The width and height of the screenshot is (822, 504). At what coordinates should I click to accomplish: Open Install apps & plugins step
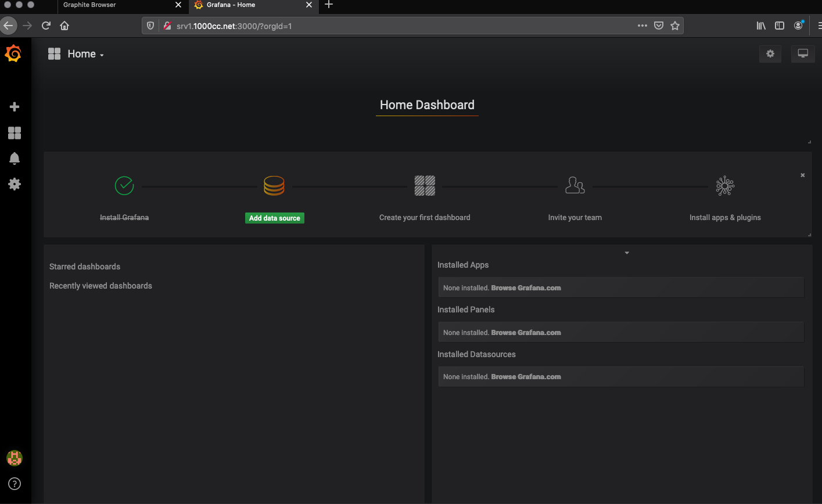724,217
